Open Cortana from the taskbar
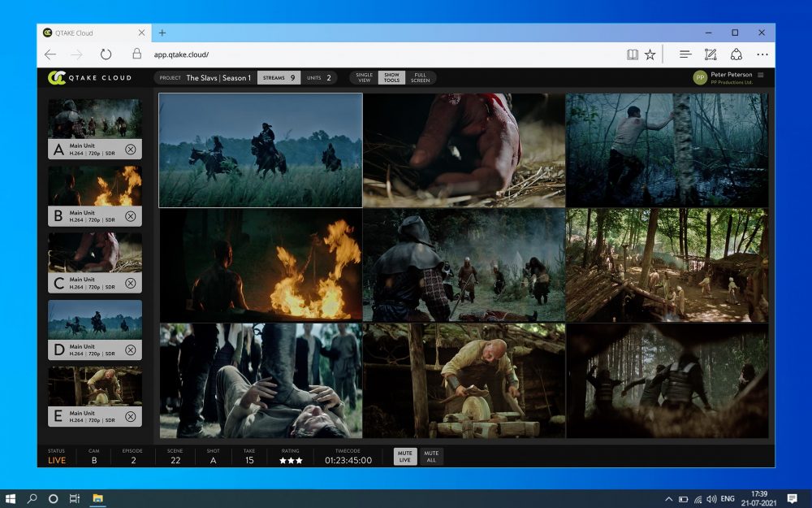Screen dimensions: 812x508 (53, 499)
